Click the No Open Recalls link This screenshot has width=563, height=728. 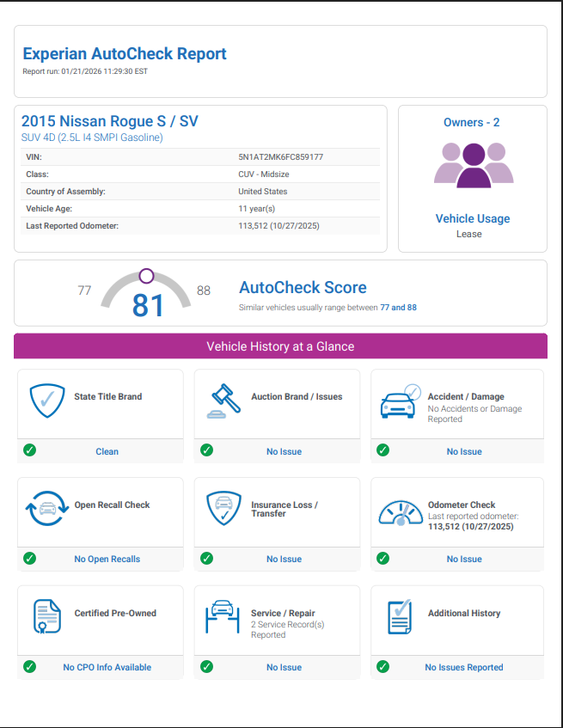pyautogui.click(x=107, y=560)
